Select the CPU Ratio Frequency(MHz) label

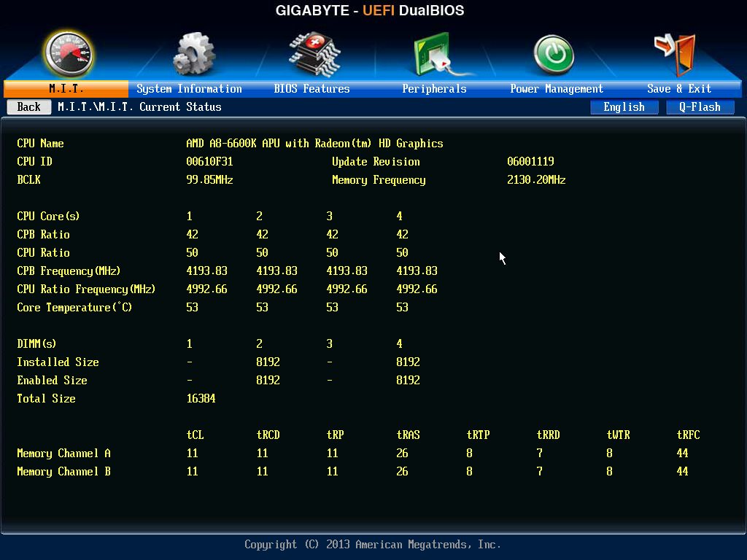[86, 289]
